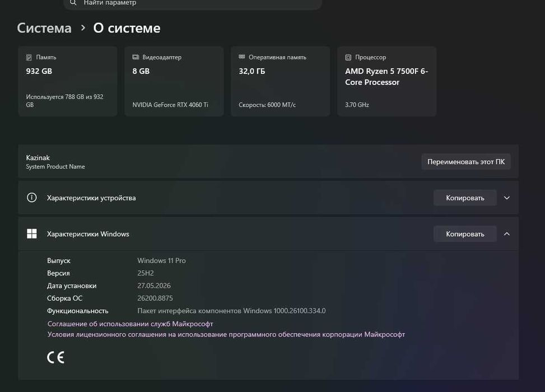545x392 pixels.
Task: Click the Оперативная память RAM icon
Action: click(242, 57)
